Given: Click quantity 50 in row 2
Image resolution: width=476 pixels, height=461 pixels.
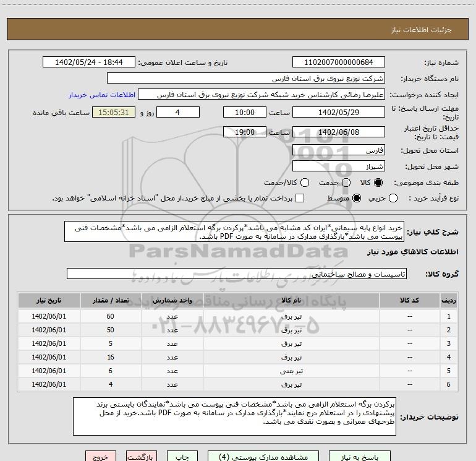Looking at the screenshot, I should coord(111,330).
